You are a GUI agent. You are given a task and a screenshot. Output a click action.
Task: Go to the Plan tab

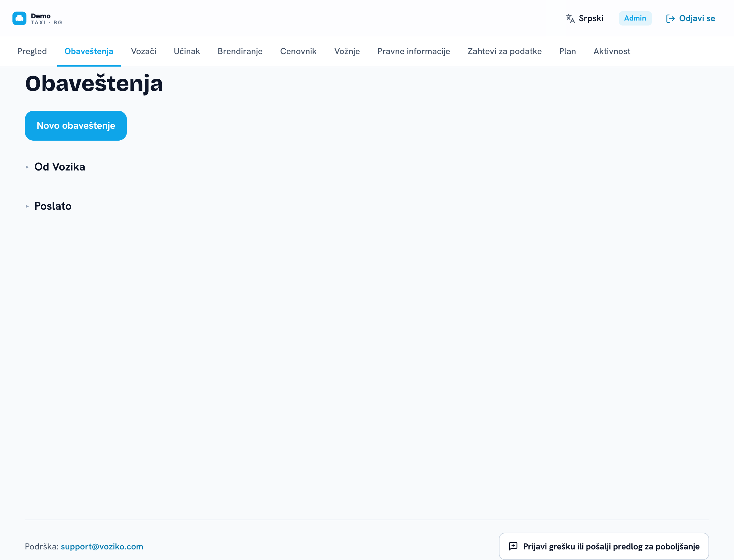567,51
